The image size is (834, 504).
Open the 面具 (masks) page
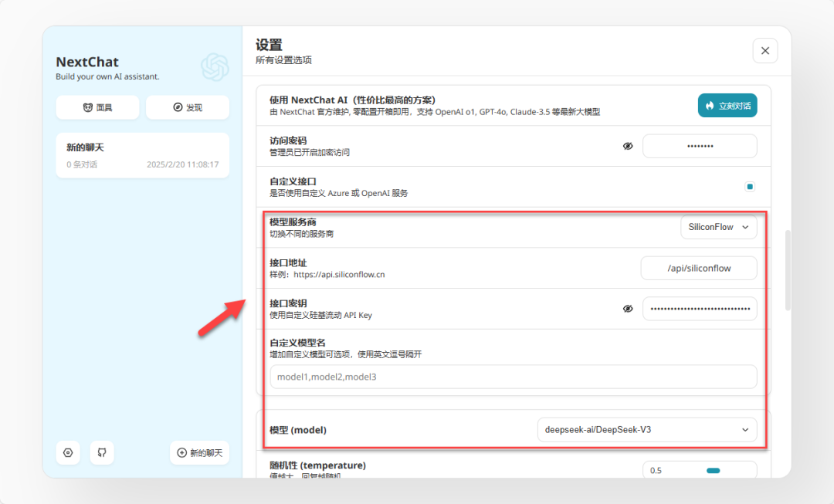coord(97,107)
